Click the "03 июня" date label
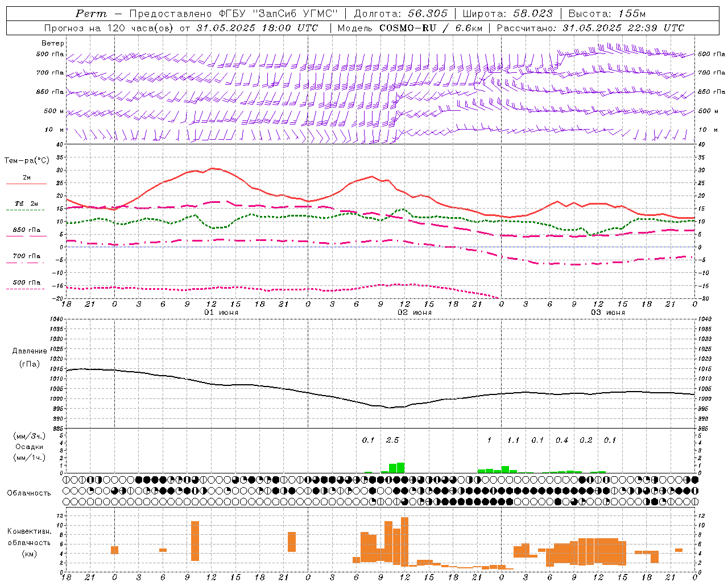The image size is (728, 582). pyautogui.click(x=608, y=313)
